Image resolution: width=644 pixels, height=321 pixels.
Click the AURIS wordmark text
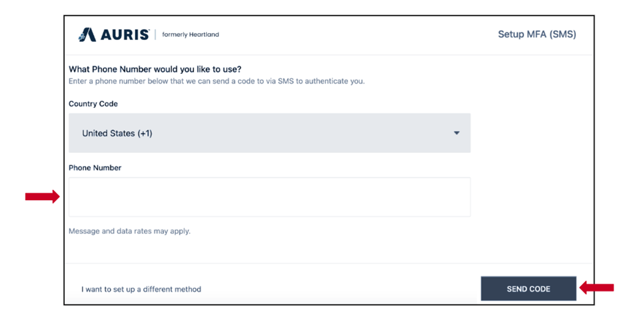click(x=124, y=35)
